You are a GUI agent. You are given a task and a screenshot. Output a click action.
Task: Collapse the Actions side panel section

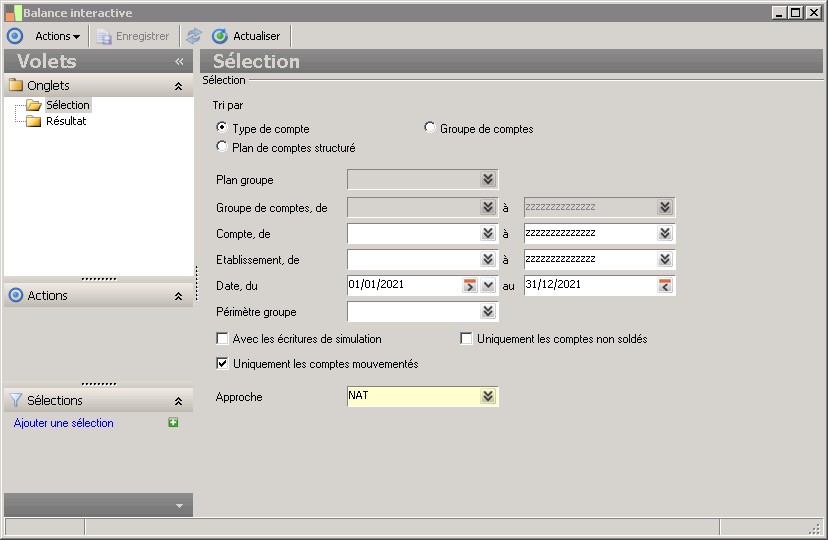[178, 296]
